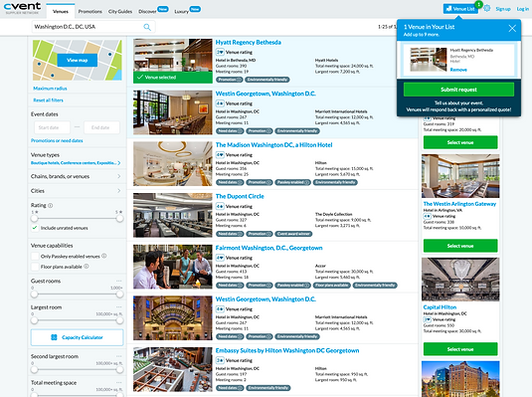This screenshot has height=397, width=532.
Task: Click the search magnifier icon
Action: [x=147, y=27]
